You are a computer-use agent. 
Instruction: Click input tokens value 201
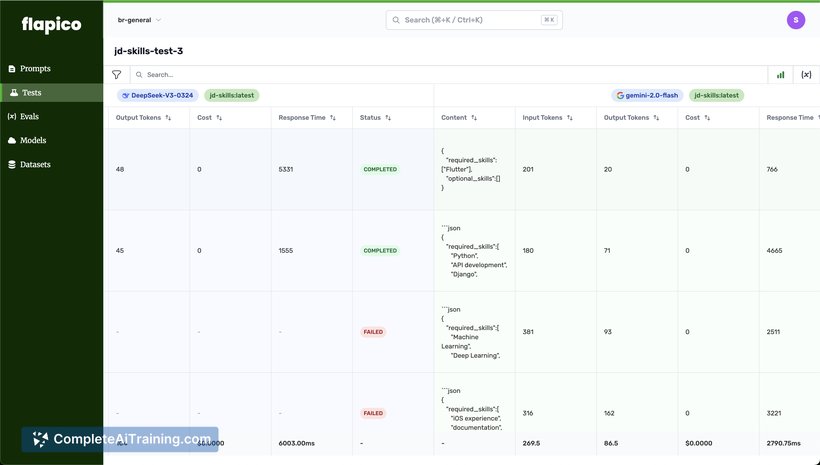coord(528,169)
